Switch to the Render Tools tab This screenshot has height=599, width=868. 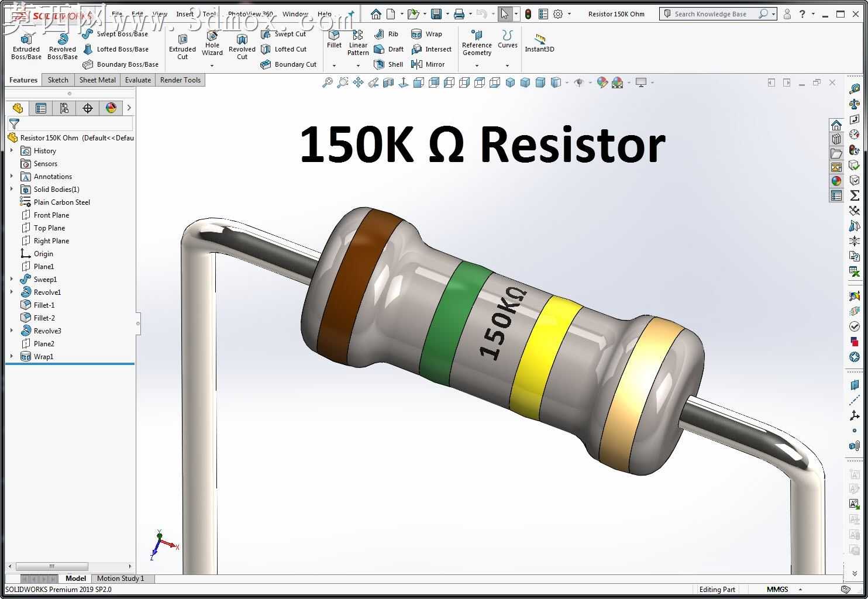pyautogui.click(x=180, y=80)
